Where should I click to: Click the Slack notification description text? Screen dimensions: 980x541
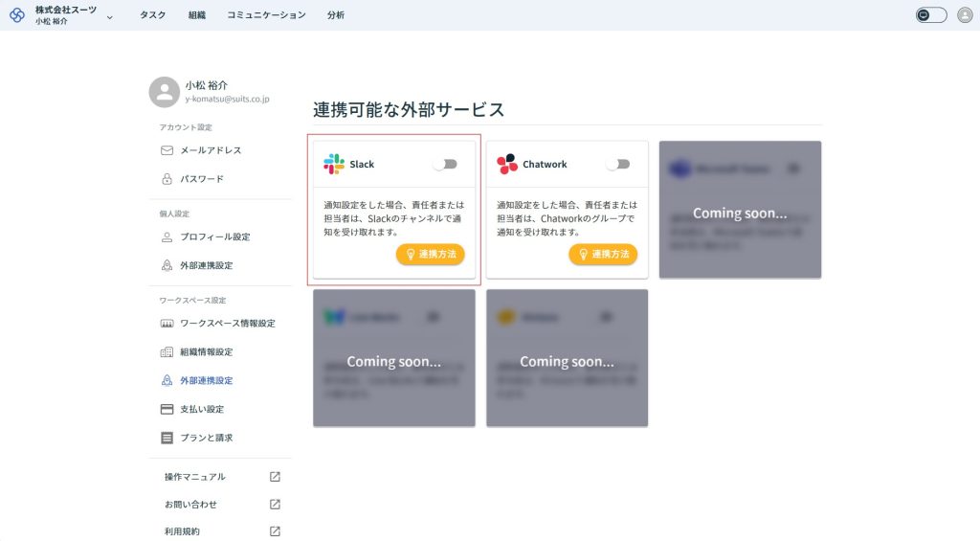[x=393, y=218]
